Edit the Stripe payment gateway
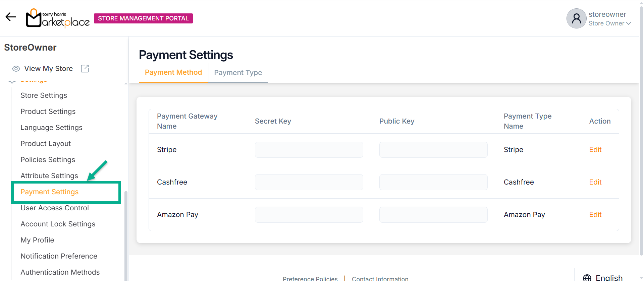Viewport: 644px width, 281px height. (x=595, y=150)
